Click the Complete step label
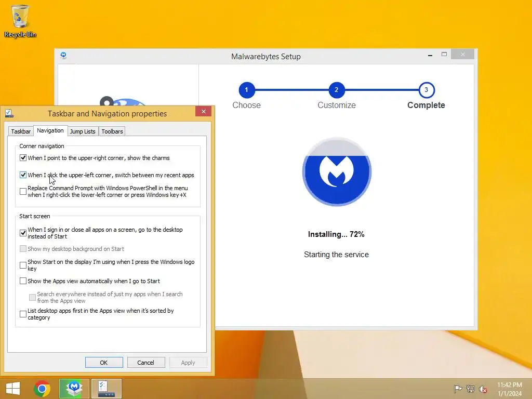The width and height of the screenshot is (532, 399). pyautogui.click(x=426, y=105)
